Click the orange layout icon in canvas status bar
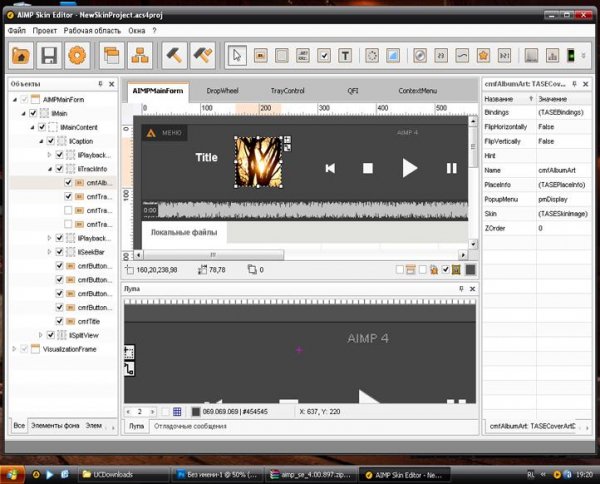 (x=411, y=270)
